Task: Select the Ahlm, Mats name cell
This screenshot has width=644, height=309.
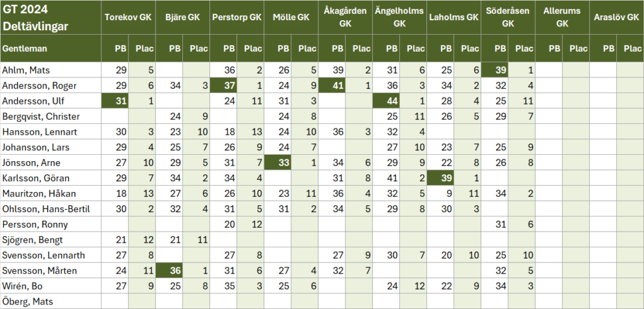Action: 50,70
